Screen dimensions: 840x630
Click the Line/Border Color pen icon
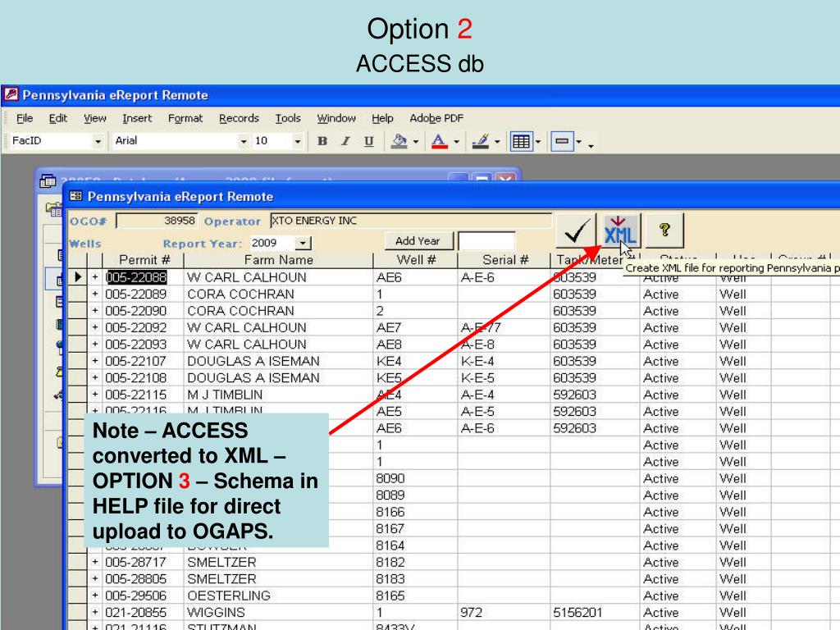pos(480,141)
